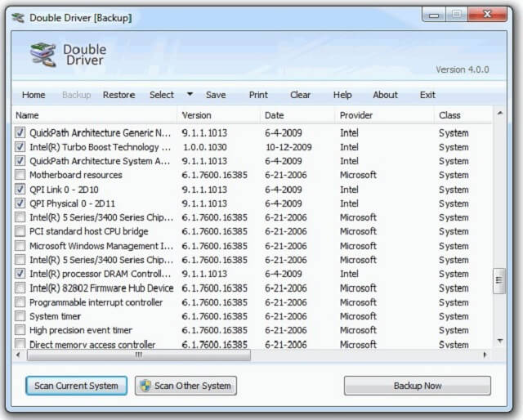Screen dimensions: 523x420
Task: Click Save in the toolbar
Action: (x=216, y=95)
